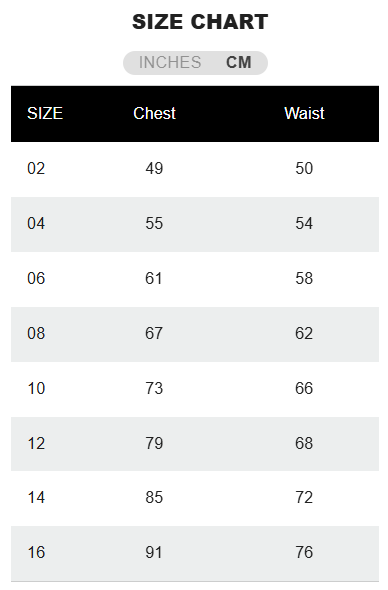Image resolution: width=388 pixels, height=590 pixels.
Task: Select the size 14 row
Action: tap(195, 498)
